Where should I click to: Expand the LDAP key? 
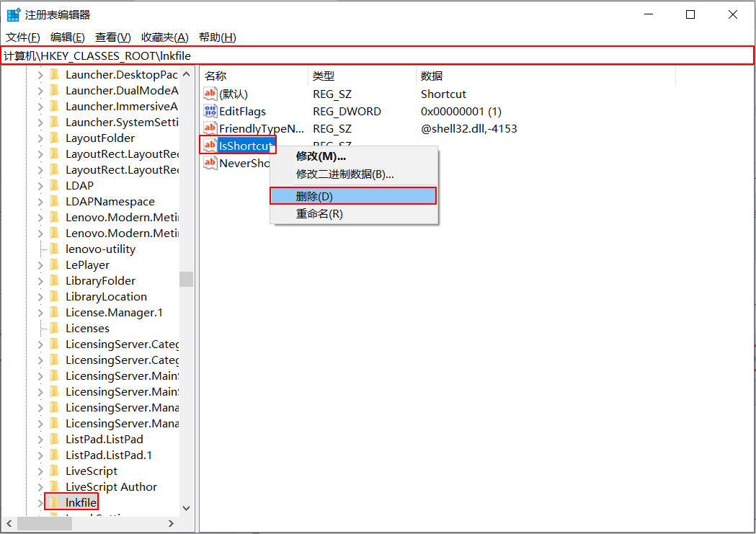(x=40, y=185)
